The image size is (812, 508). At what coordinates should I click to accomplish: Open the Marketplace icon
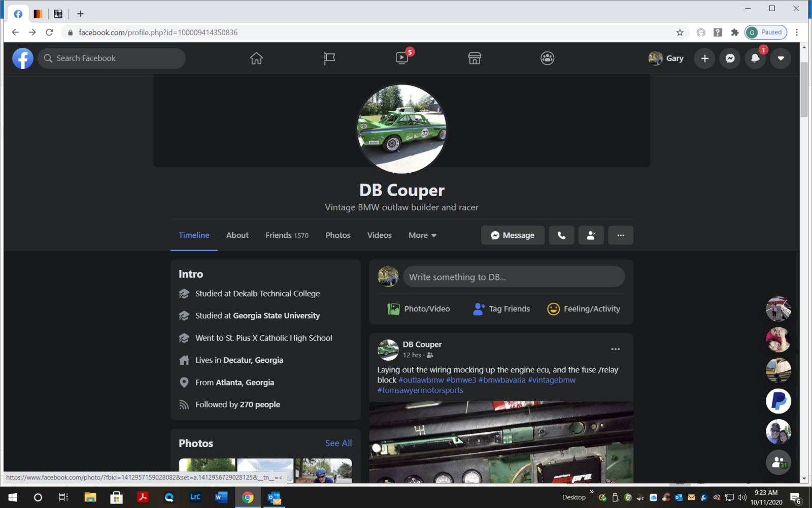pos(475,58)
